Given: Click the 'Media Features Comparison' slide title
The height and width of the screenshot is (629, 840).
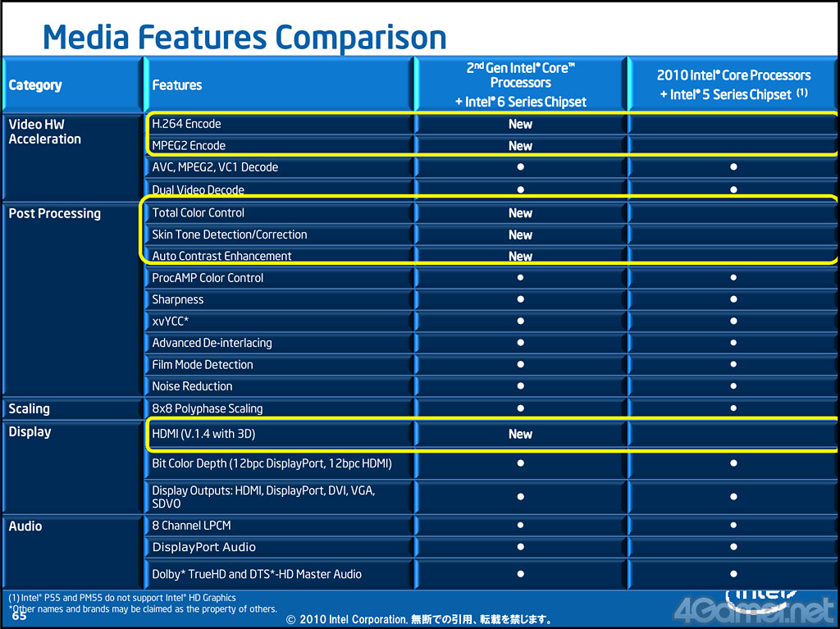Looking at the screenshot, I should tap(244, 38).
